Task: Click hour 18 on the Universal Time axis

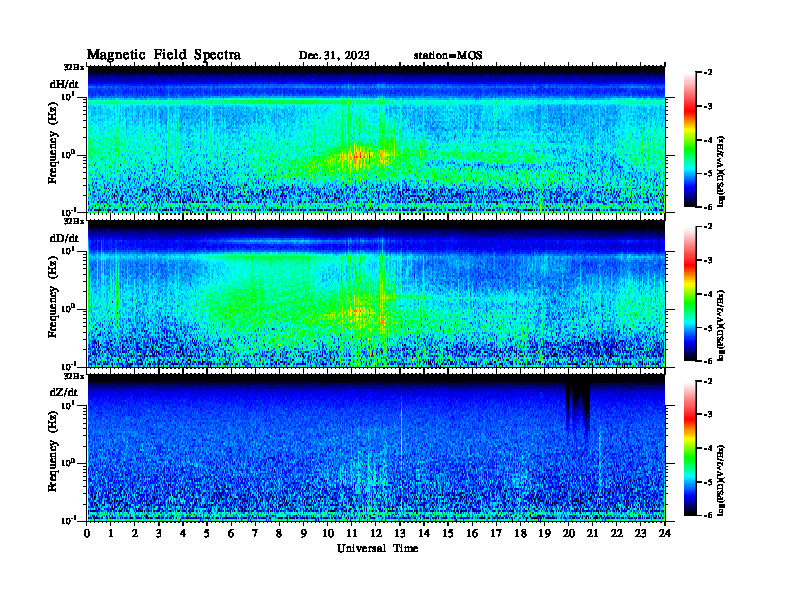Action: point(520,534)
